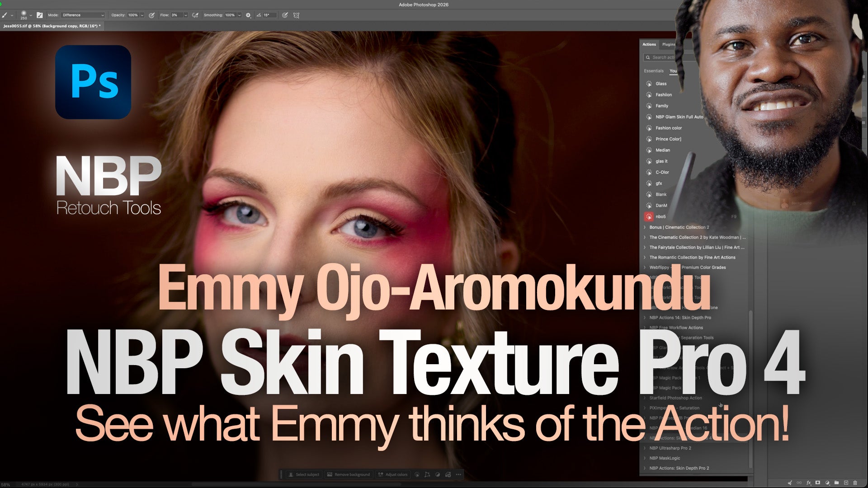Expand NBP Actions 14: Skin Depth Pro
The width and height of the screenshot is (868, 488).
click(x=645, y=318)
